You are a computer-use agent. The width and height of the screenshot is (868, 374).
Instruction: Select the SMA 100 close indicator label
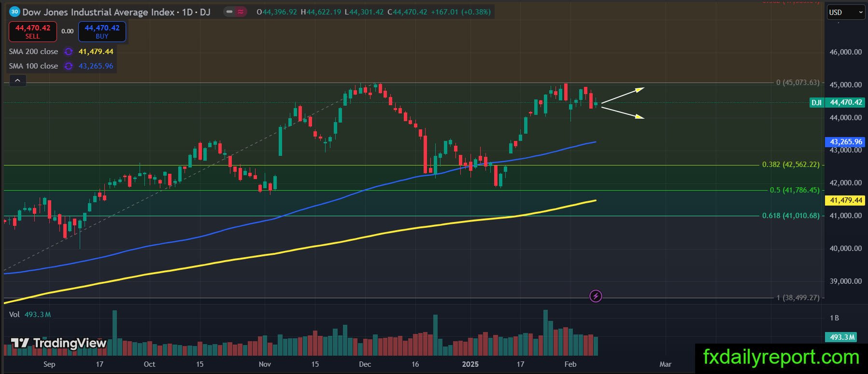33,66
